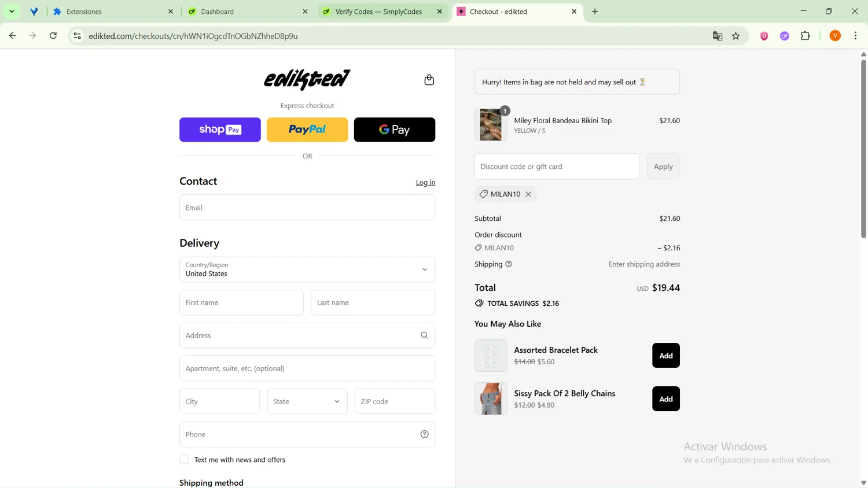This screenshot has width=868, height=488.
Task: Select the Checkout - edikted tab
Action: [x=517, y=12]
